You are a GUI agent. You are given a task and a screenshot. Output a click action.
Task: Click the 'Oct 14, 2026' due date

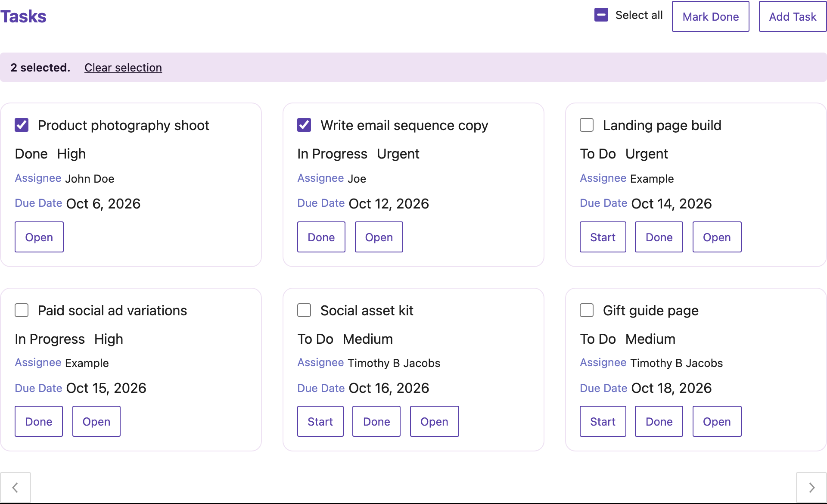click(x=672, y=203)
